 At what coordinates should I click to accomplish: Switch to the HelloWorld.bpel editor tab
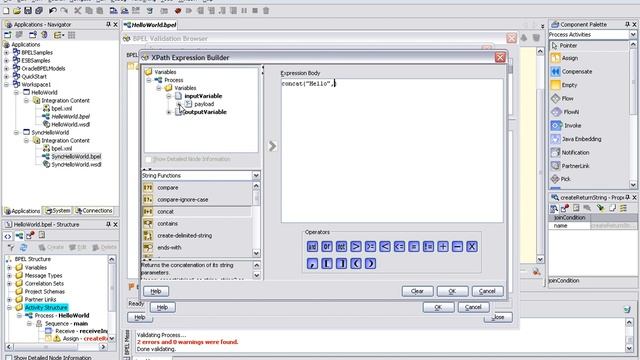tap(150, 25)
